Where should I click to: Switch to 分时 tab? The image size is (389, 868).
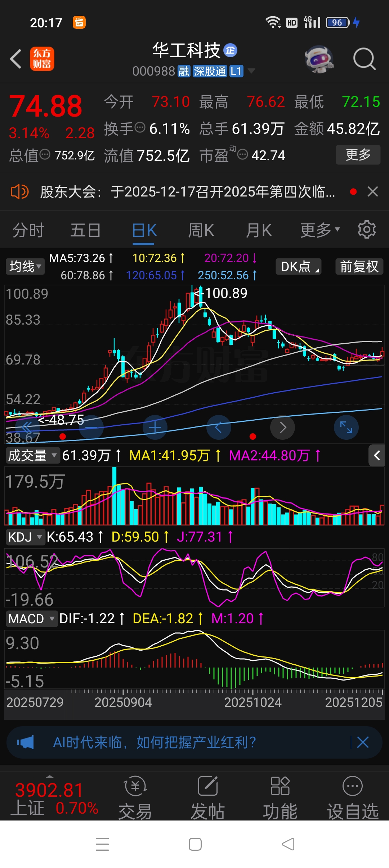point(28,230)
